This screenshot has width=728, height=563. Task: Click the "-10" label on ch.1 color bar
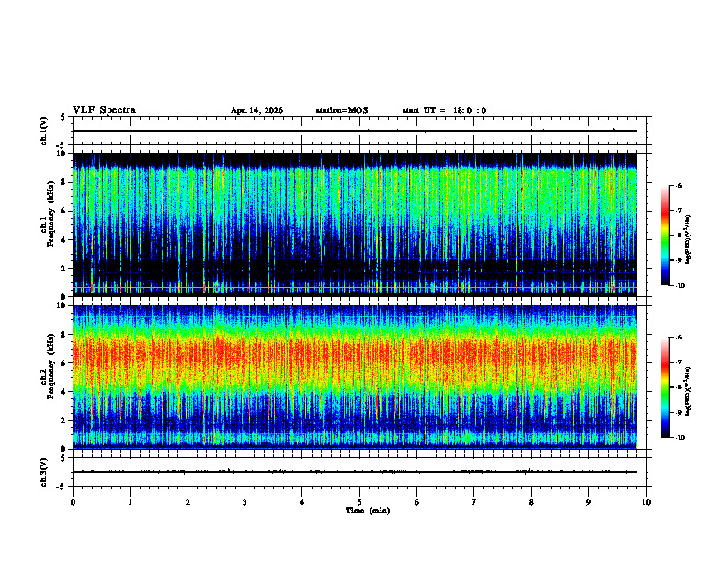679,286
